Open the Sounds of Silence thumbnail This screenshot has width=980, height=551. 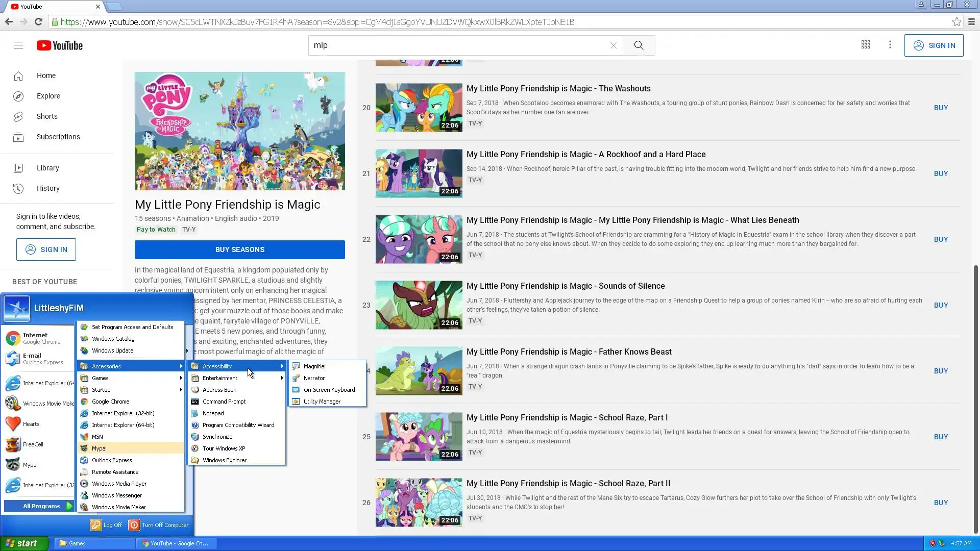pyautogui.click(x=419, y=305)
